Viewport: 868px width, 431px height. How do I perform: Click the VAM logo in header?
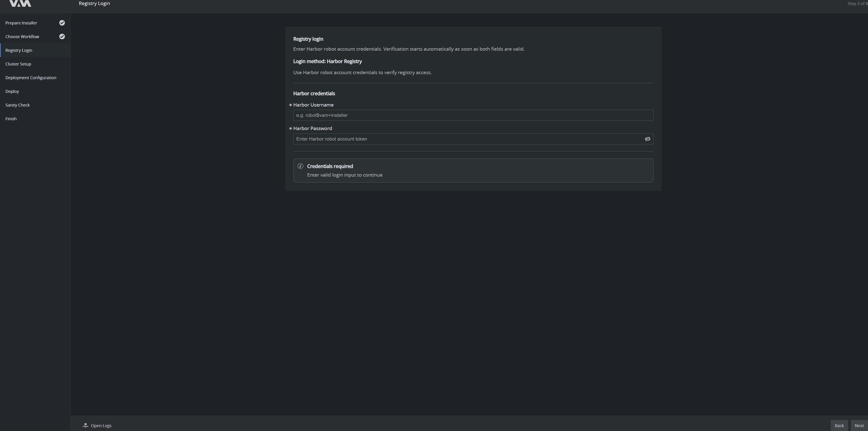point(20,3)
